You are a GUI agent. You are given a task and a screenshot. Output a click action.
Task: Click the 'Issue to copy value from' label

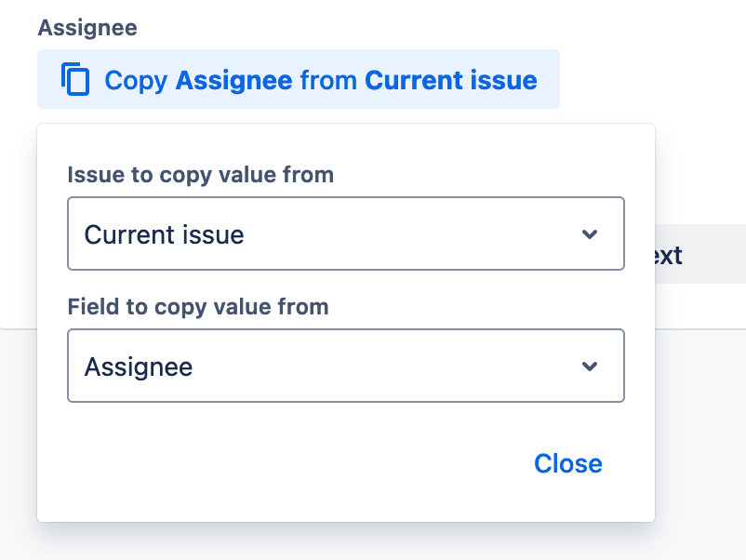pyautogui.click(x=200, y=175)
